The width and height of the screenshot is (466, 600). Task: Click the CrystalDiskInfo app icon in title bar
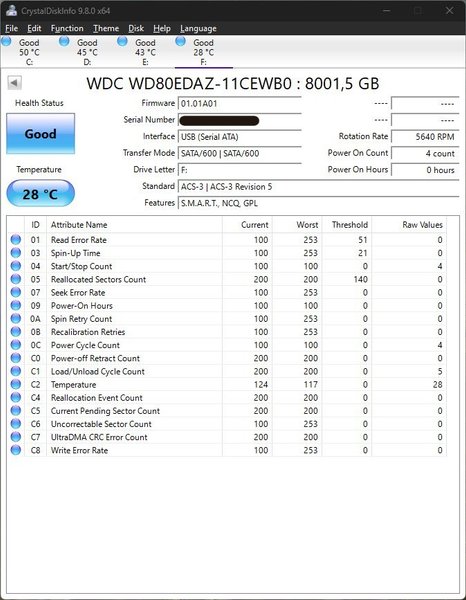(x=11, y=10)
